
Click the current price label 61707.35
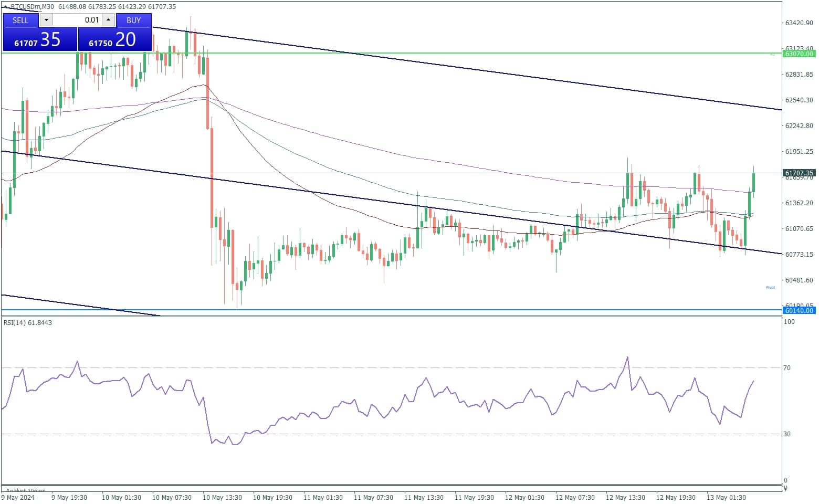pyautogui.click(x=799, y=173)
